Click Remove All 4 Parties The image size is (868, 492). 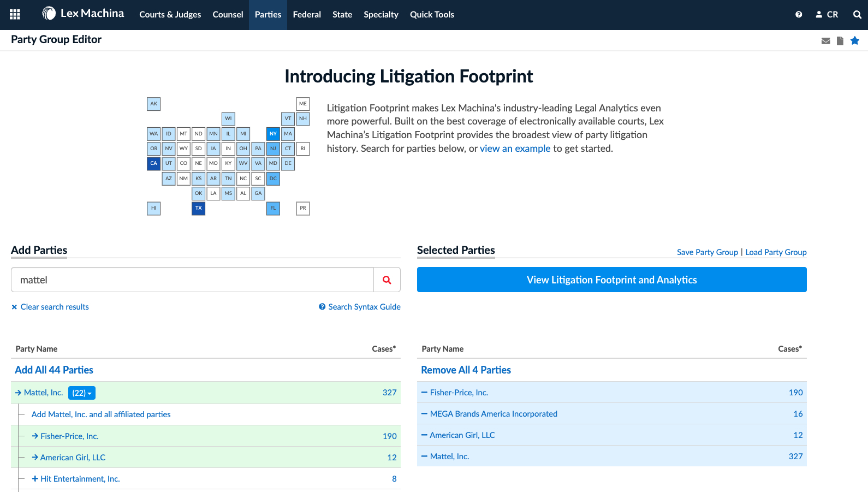pos(466,370)
